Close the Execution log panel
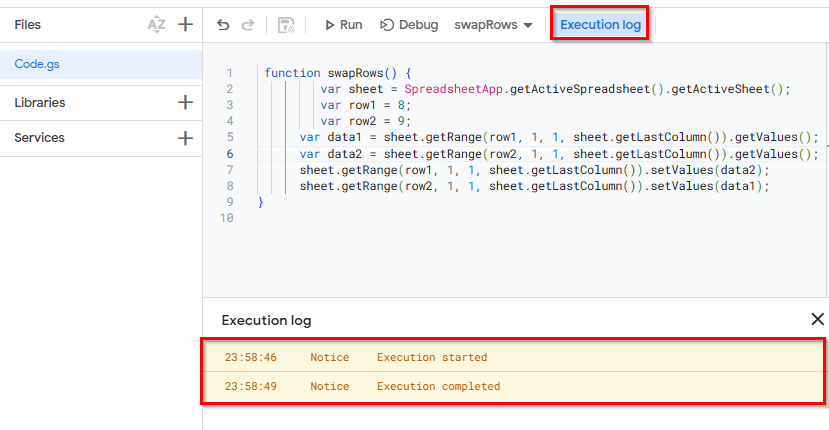 coord(817,319)
